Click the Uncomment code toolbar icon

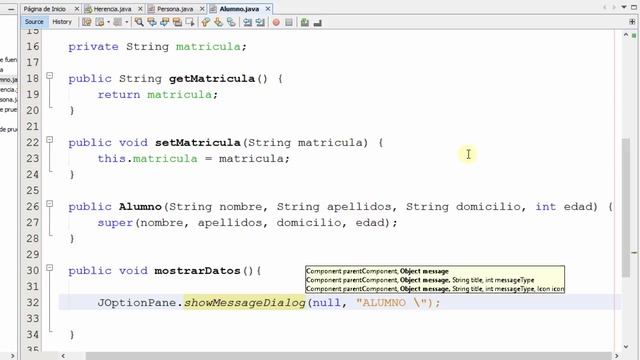click(318, 22)
